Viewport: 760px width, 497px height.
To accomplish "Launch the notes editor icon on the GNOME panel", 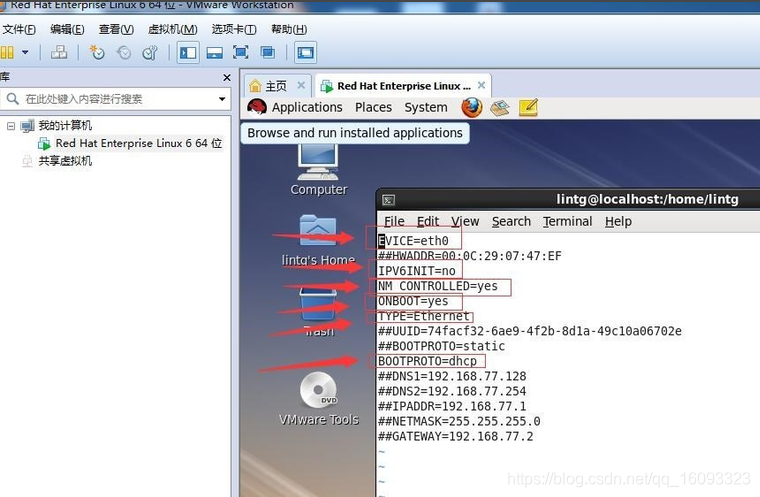I will pyautogui.click(x=528, y=108).
